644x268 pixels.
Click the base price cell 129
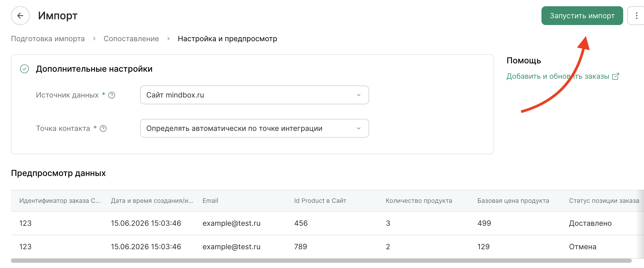pos(483,247)
